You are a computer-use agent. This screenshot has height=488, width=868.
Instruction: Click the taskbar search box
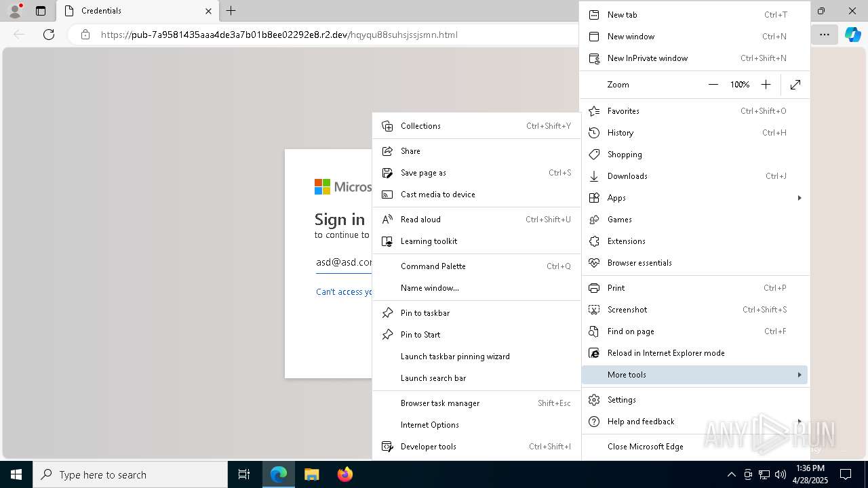(130, 474)
